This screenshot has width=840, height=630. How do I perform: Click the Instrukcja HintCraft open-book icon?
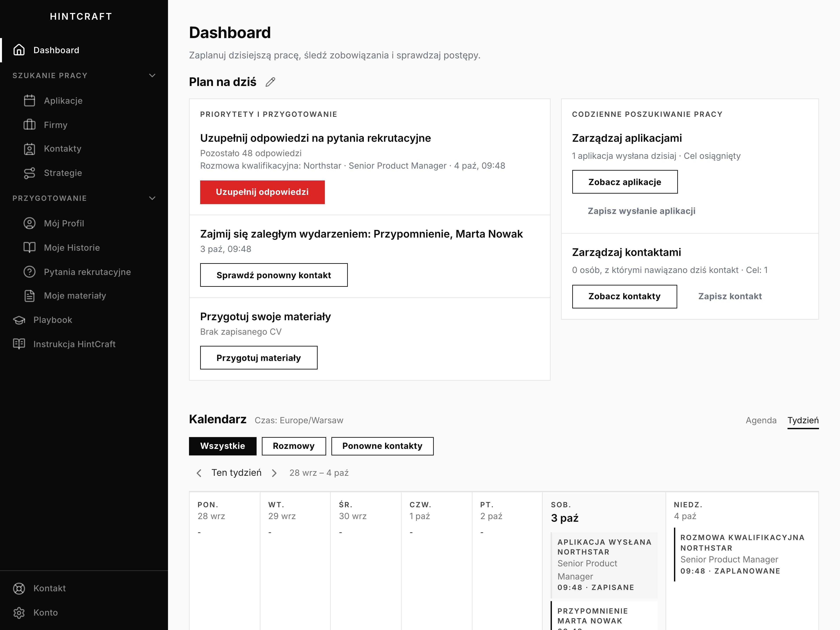click(19, 344)
